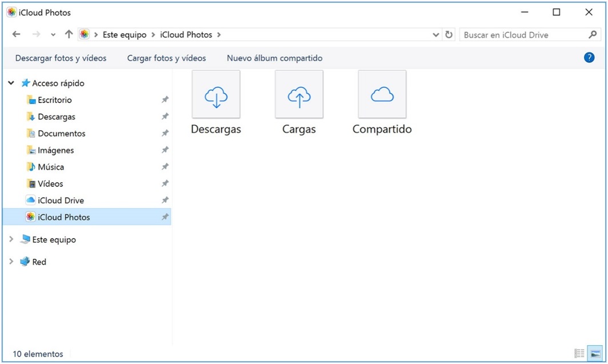
Task: Select Escritorio in the sidebar
Action: [x=55, y=99]
